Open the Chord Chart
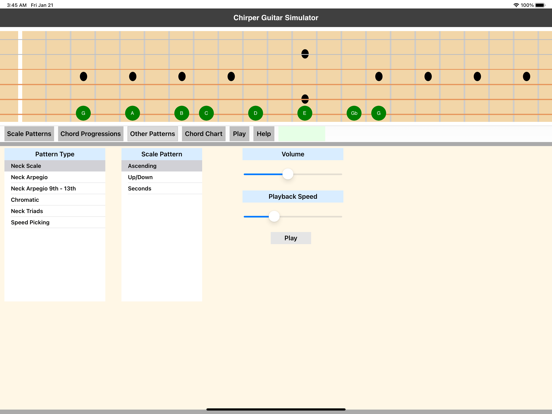Viewport: 552px width, 414px height. (203, 134)
